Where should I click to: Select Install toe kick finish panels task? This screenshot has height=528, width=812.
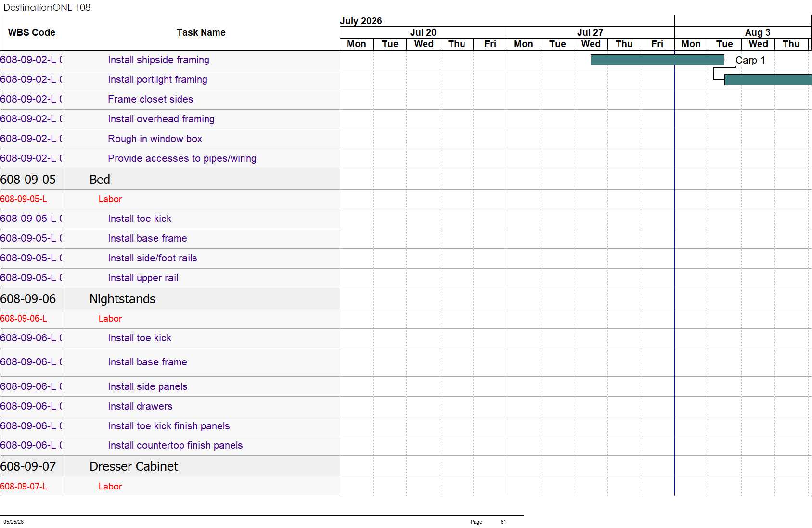[168, 426]
